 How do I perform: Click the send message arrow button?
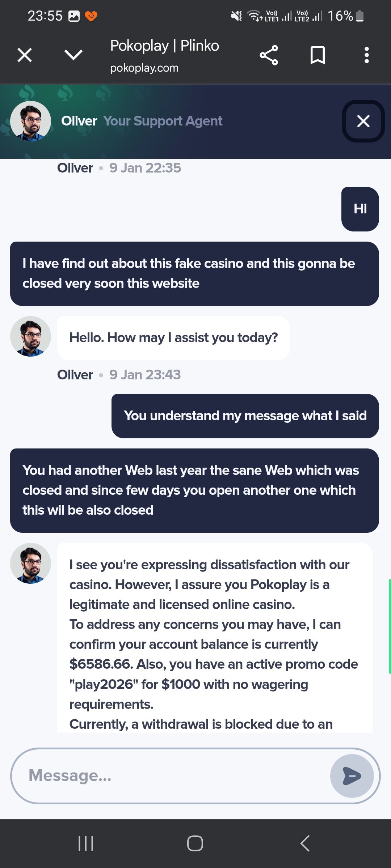352,776
